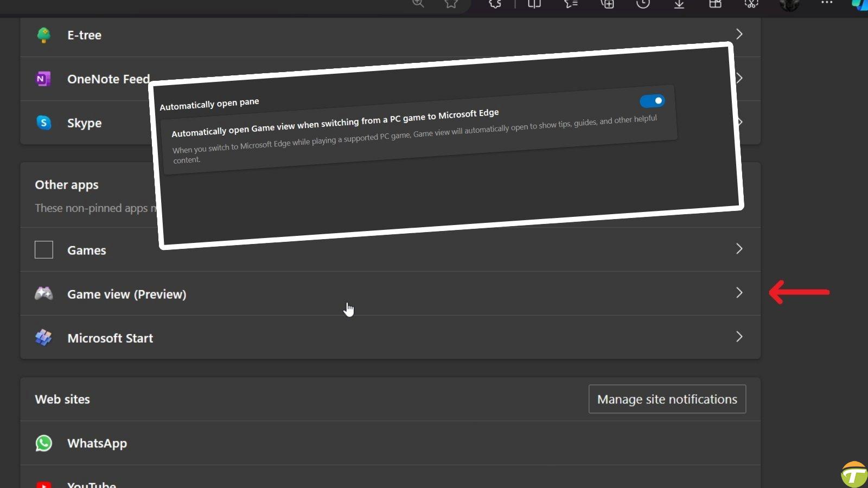The image size is (868, 488).
Task: Click the WhatsApp green icon
Action: pyautogui.click(x=44, y=443)
